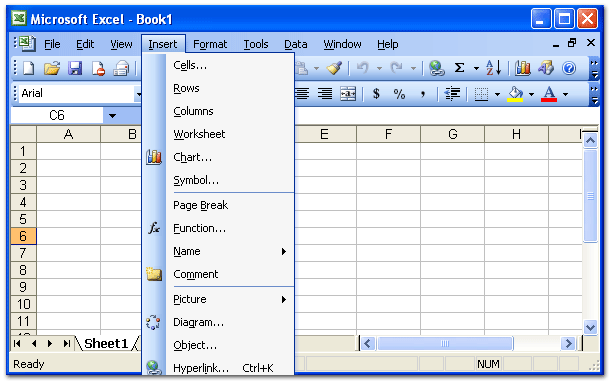Open the Data menu
Viewport: 612px width, 384px height.
[295, 44]
